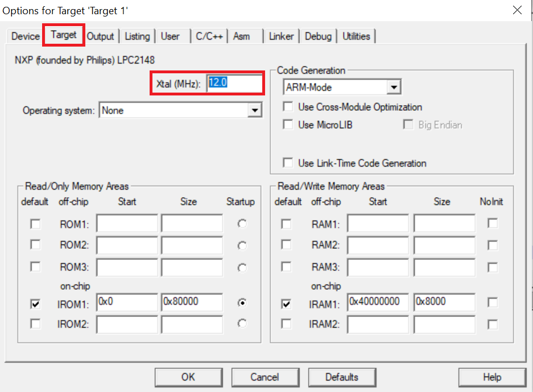Select the Asm tab
The image size is (533, 392).
pyautogui.click(x=241, y=36)
